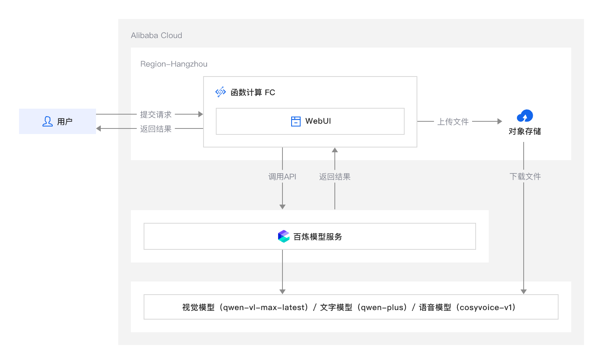Screen dimensions: 603x364
Task: Click the Alibaba Cloud title text
Action: tap(156, 35)
